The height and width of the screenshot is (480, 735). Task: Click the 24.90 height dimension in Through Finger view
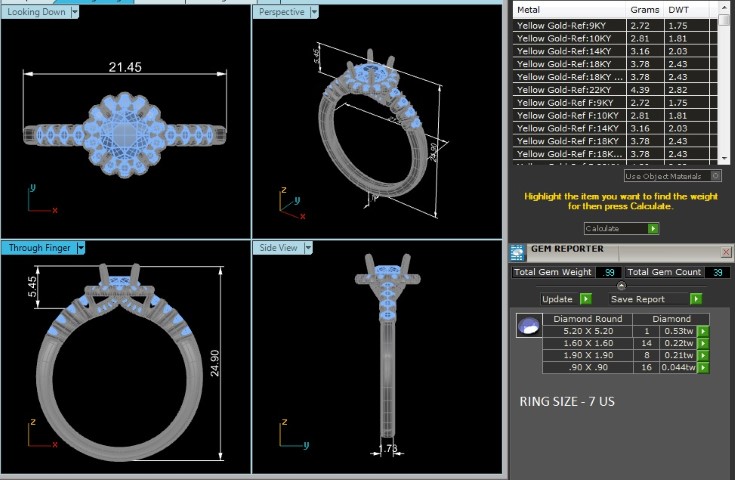click(x=214, y=363)
